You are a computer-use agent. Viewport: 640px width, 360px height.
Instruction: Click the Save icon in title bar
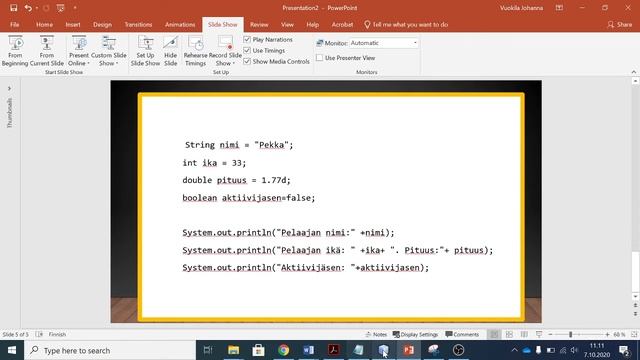click(13, 8)
